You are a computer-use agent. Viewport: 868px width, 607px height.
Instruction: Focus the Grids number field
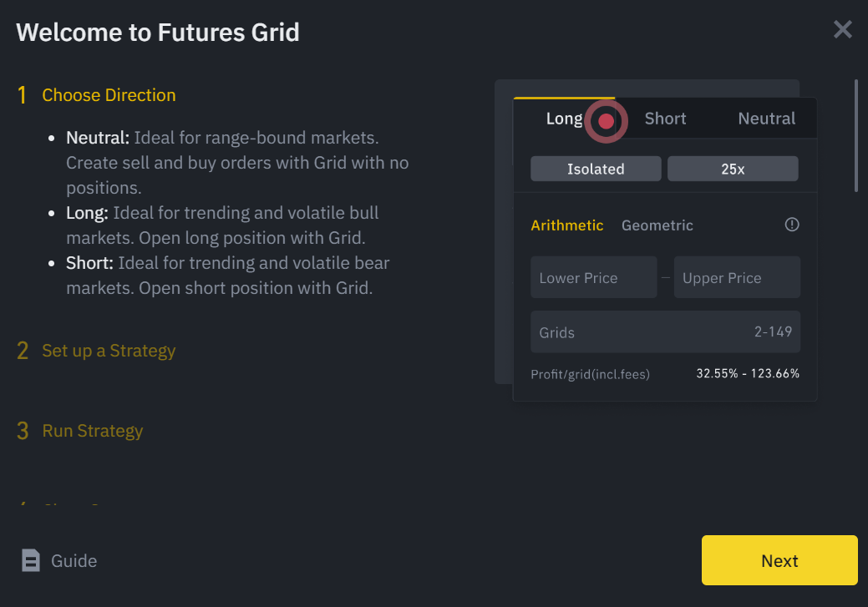click(x=665, y=332)
